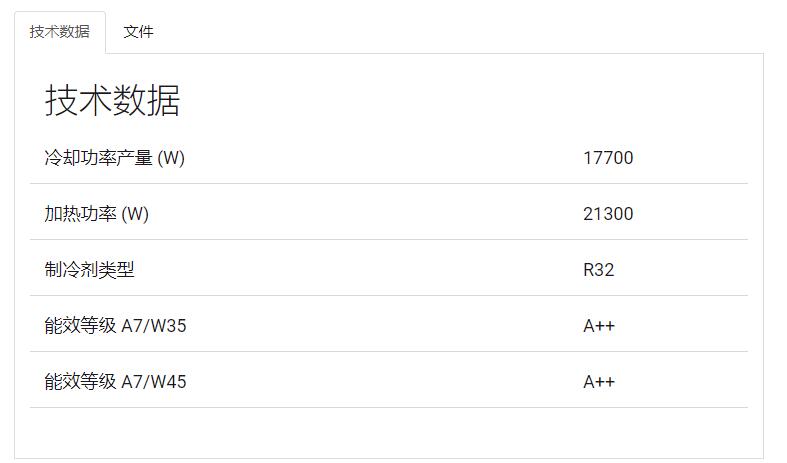The width and height of the screenshot is (787, 463).
Task: Click the R32 refrigerant value
Action: pyautogui.click(x=598, y=270)
